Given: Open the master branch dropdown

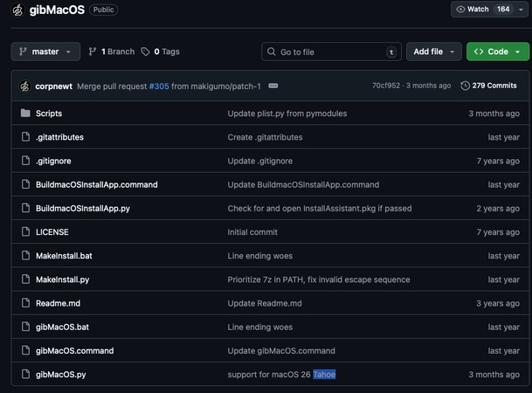Looking at the screenshot, I should tap(45, 52).
